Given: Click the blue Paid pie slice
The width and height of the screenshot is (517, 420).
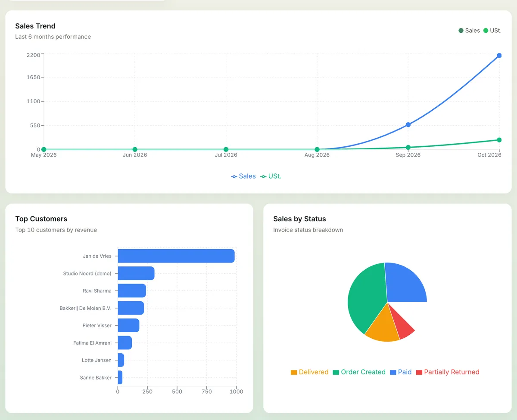Looking at the screenshot, I should click(x=405, y=284).
